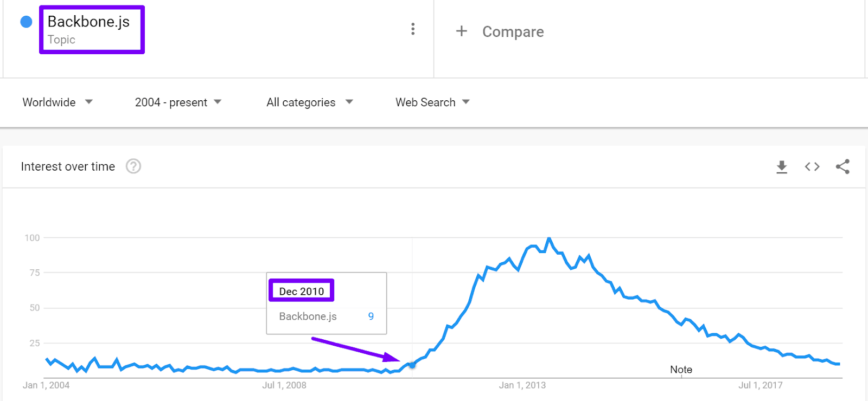Download the Interest over time CSV
Screen dimensions: 868x401
[782, 167]
